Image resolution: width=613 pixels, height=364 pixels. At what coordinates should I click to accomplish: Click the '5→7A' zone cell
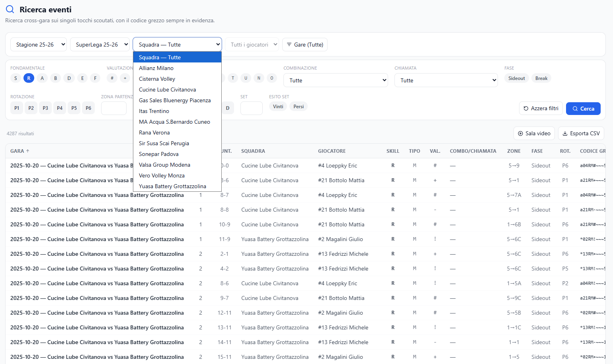pyautogui.click(x=514, y=195)
